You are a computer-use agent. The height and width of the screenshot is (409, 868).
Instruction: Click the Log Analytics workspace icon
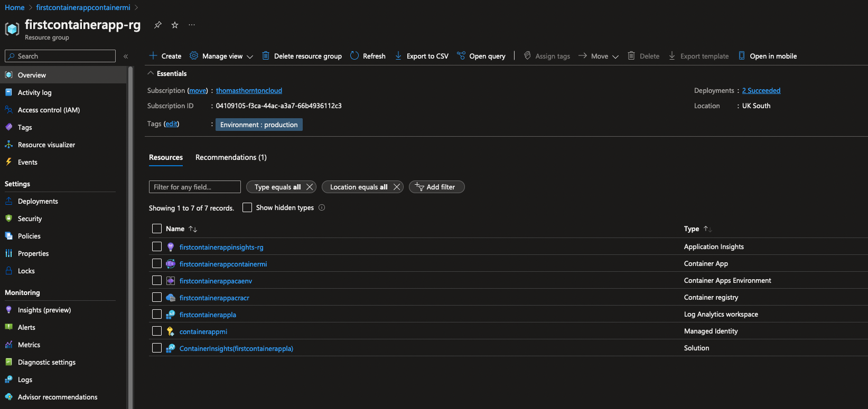click(171, 315)
